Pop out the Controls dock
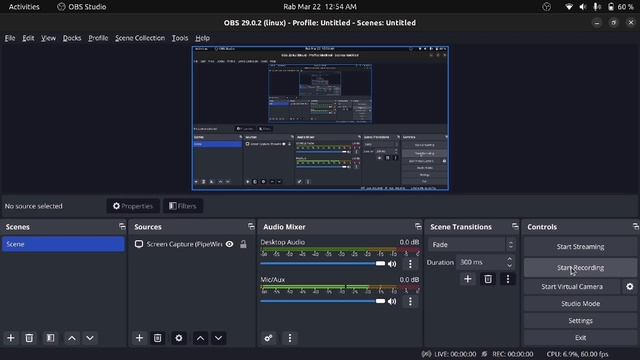The width and height of the screenshot is (640, 360). coord(636,226)
